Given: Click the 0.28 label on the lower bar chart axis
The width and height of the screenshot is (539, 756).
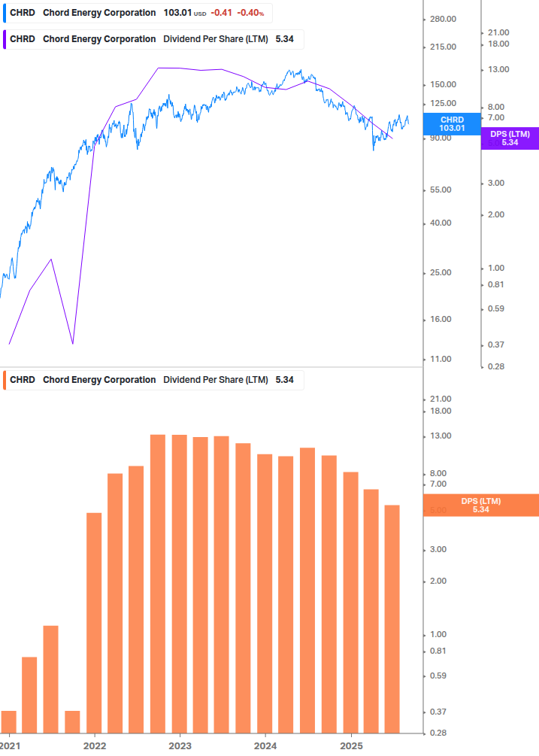Looking at the screenshot, I should [x=438, y=733].
